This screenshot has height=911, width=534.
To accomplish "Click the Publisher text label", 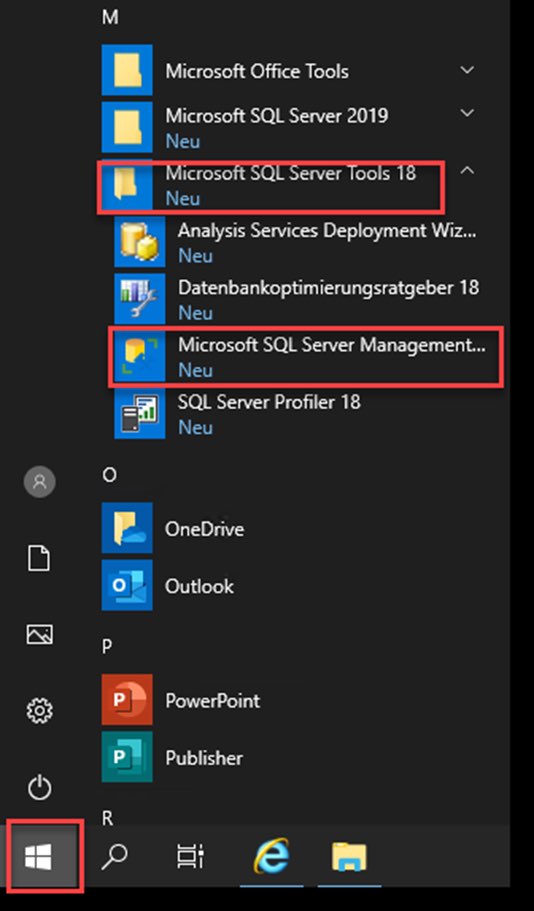I will [x=204, y=758].
